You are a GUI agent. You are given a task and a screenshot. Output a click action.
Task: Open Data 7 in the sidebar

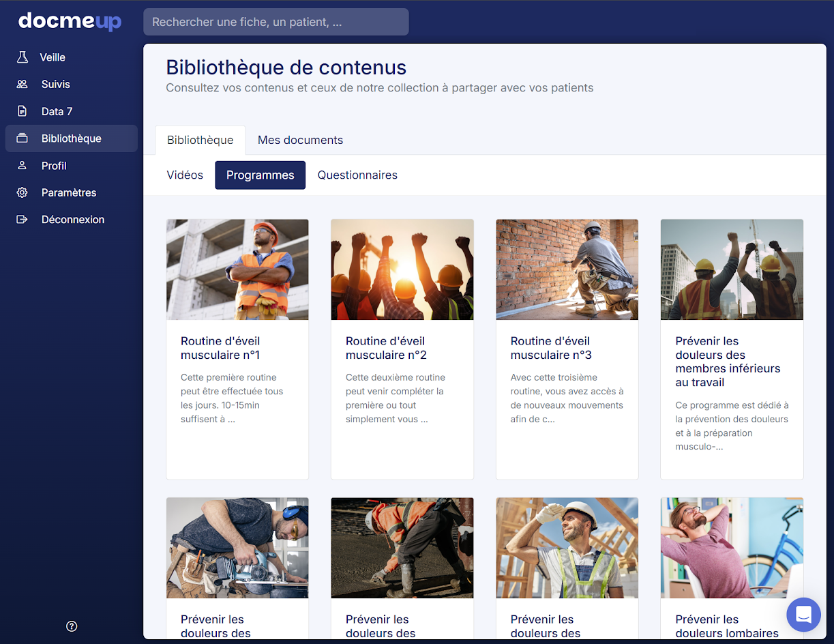pyautogui.click(x=72, y=111)
